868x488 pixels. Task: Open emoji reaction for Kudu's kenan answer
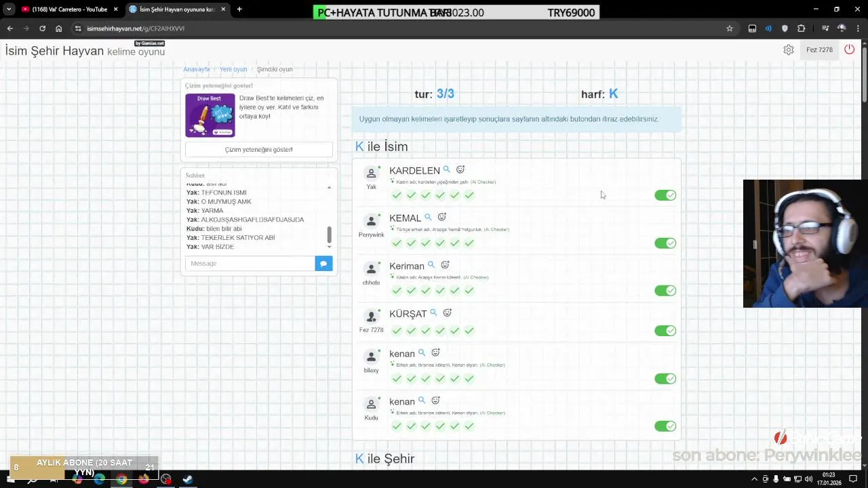click(436, 401)
